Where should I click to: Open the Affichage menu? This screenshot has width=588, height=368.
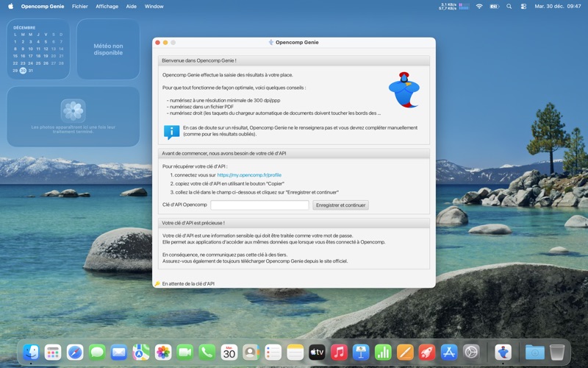tap(107, 7)
